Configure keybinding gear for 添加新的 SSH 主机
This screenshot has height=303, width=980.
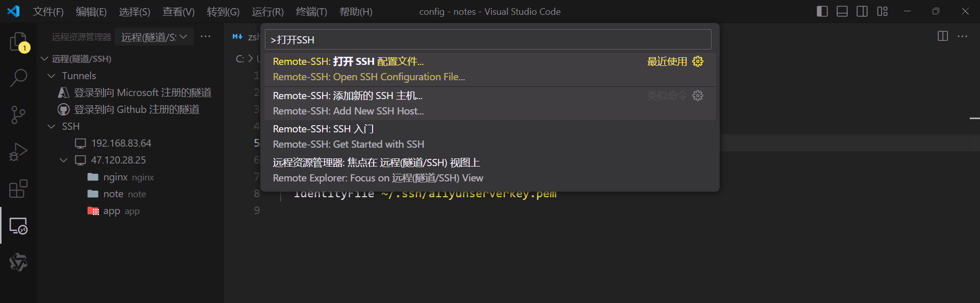pyautogui.click(x=698, y=96)
